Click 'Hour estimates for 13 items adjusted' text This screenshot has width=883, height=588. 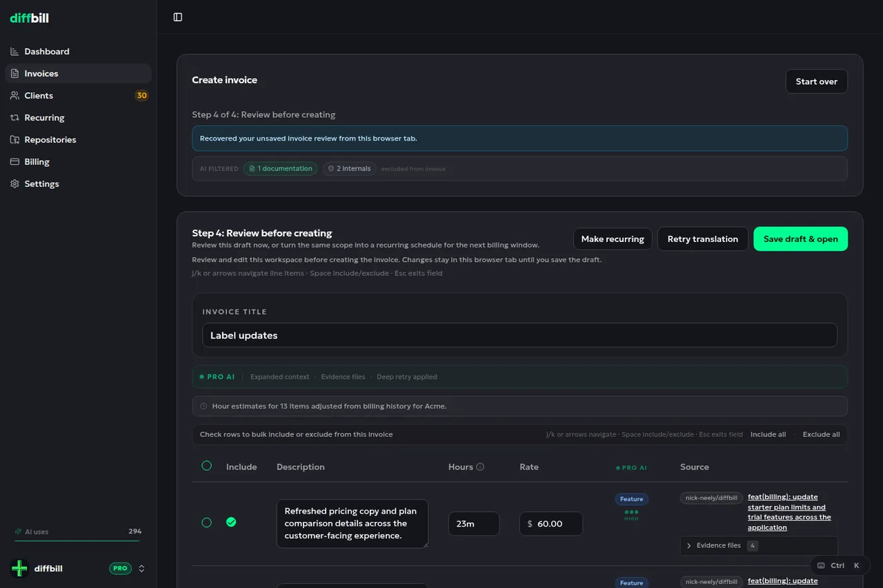click(329, 406)
